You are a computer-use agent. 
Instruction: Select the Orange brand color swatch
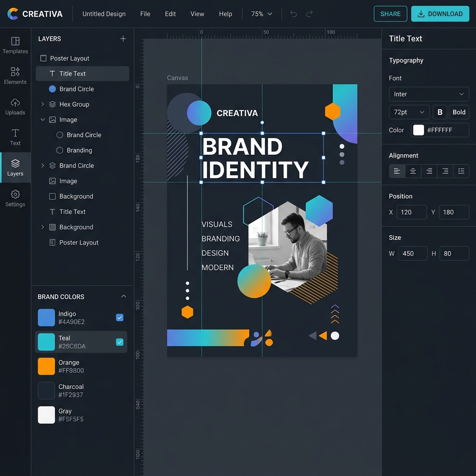point(46,366)
